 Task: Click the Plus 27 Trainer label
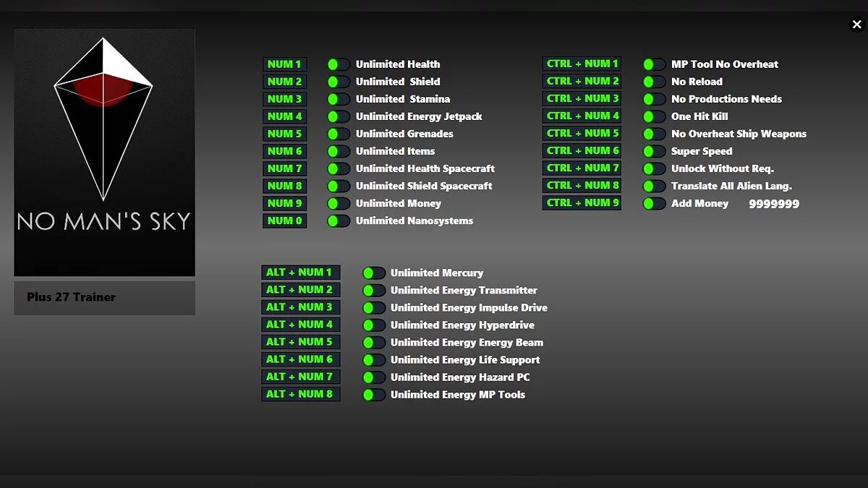(x=104, y=297)
